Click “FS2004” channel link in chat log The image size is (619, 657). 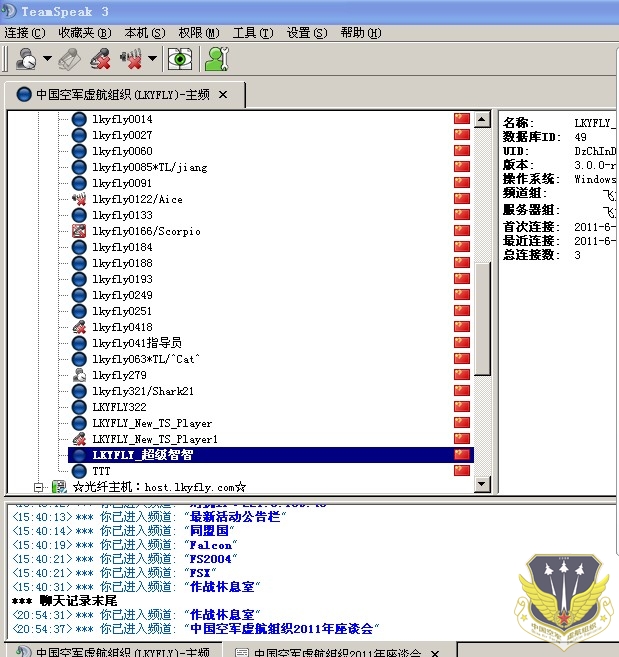(210, 559)
